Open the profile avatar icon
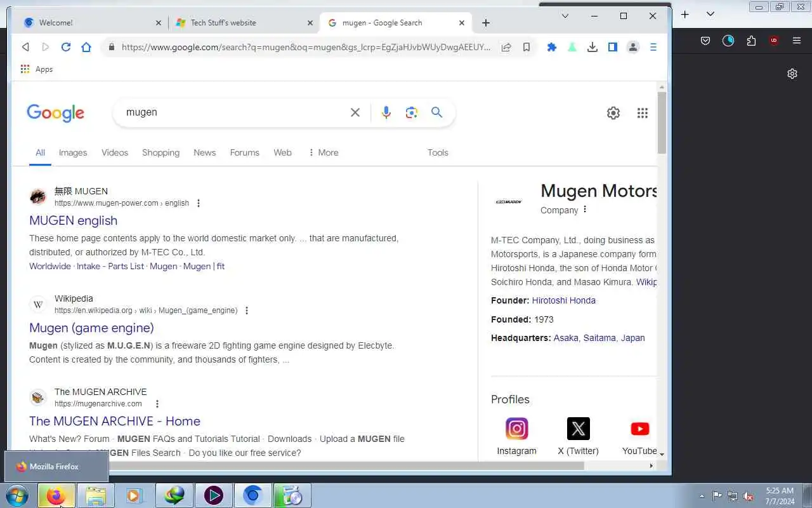812x508 pixels. click(x=633, y=47)
